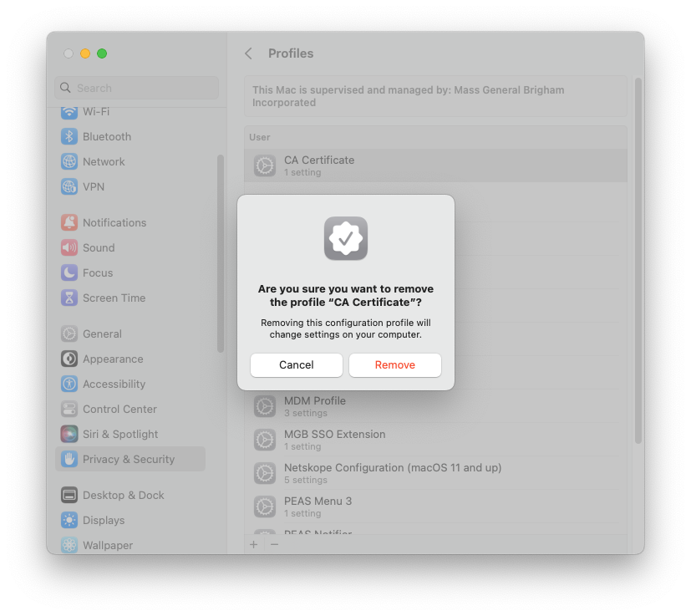Viewport: 691px width, 616px height.
Task: Click the "Focus" sidebar label
Action: pos(98,273)
